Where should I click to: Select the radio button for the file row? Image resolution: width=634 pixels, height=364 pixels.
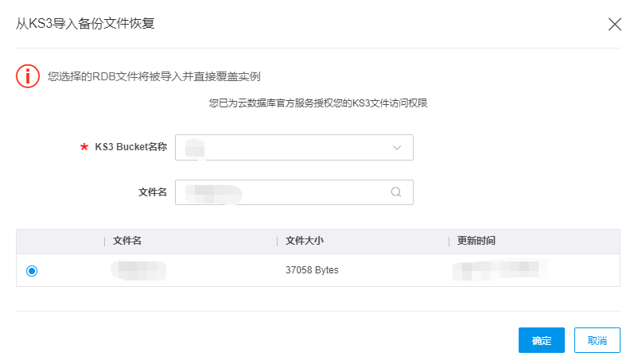point(32,271)
